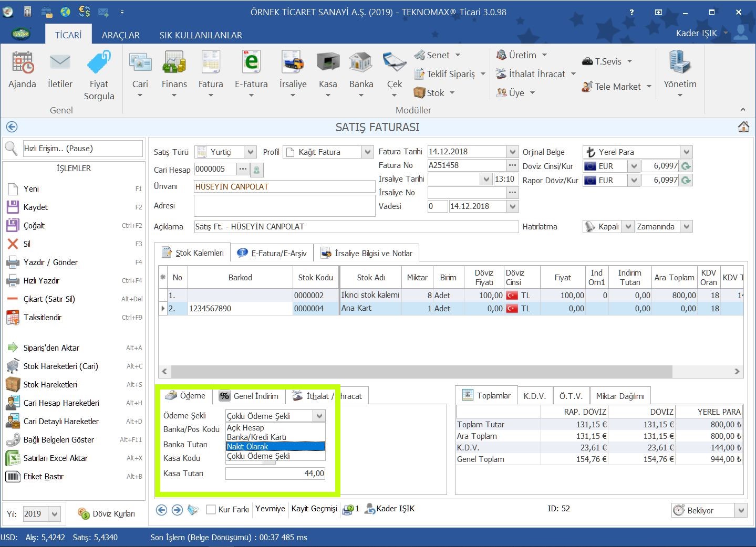Open the Kasa safe icon
The height and width of the screenshot is (547, 756).
(x=328, y=63)
